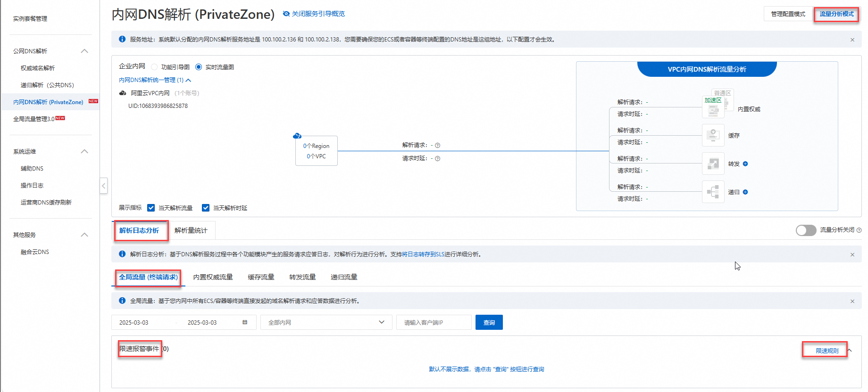Click the info icon in the 服务地址 banner
Viewport: 868px width, 392px height.
pos(122,39)
